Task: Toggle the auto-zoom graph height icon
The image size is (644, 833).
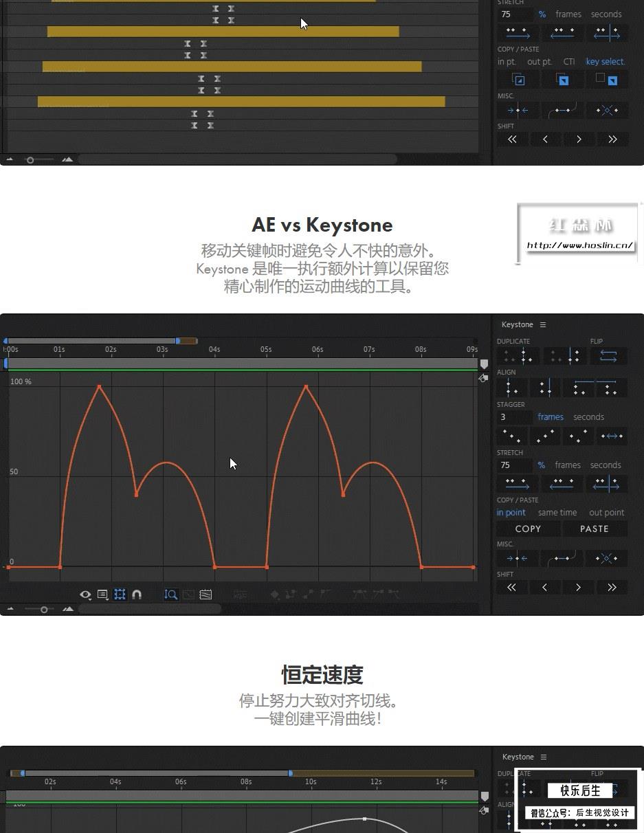Action: (171, 595)
